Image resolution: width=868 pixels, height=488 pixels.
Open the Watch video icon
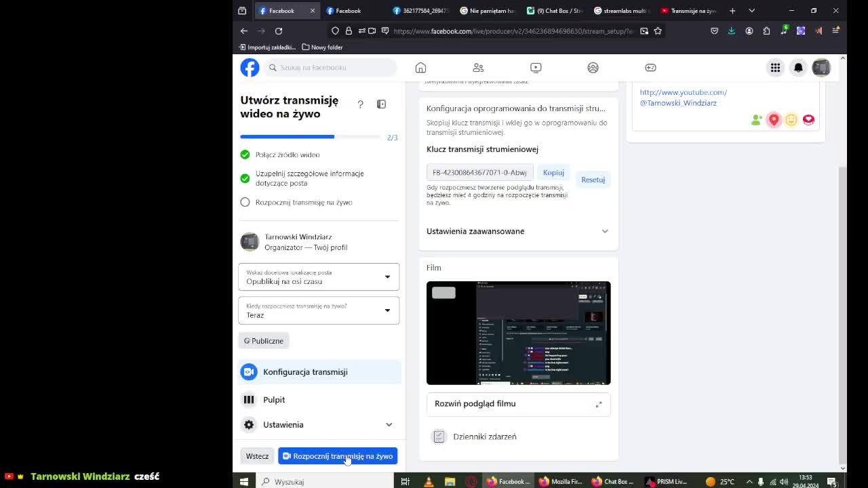pos(536,67)
